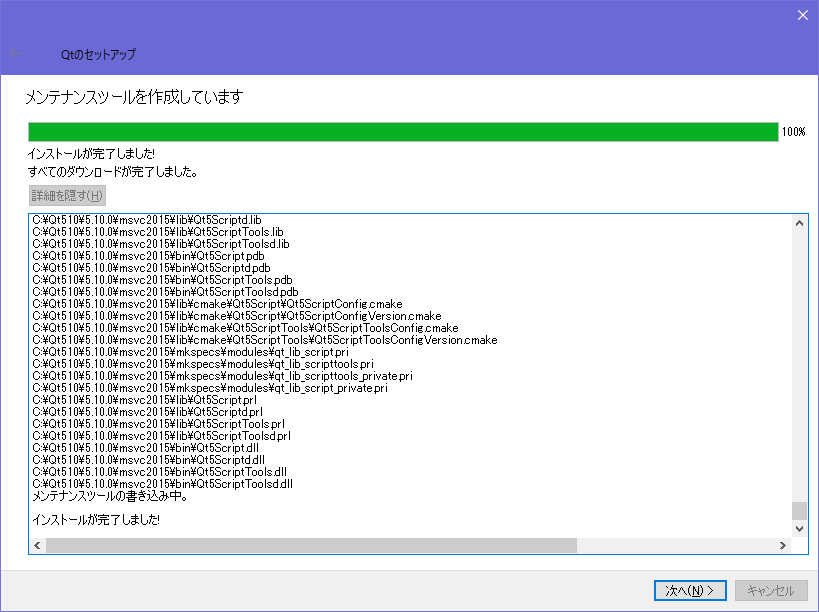Click the horizontal scrollbar thumb in log
Image resolution: width=819 pixels, height=612 pixels.
(x=311, y=546)
